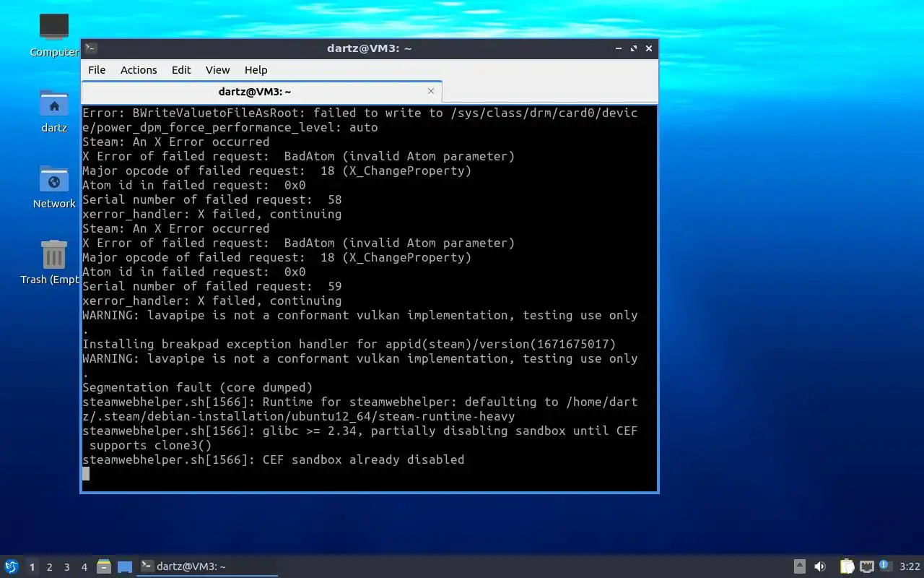Click 'Installing breakpad exception handler' line
Screen dimensions: 924x578
point(349,344)
